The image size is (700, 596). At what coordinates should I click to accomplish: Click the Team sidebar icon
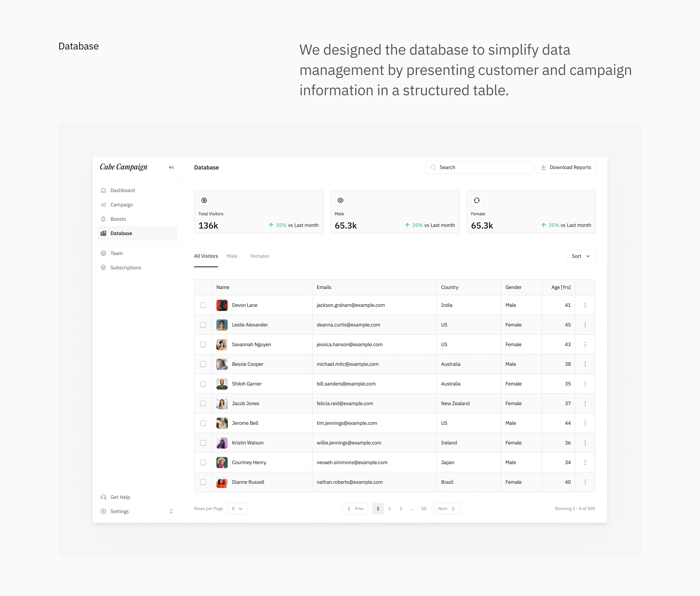(103, 253)
